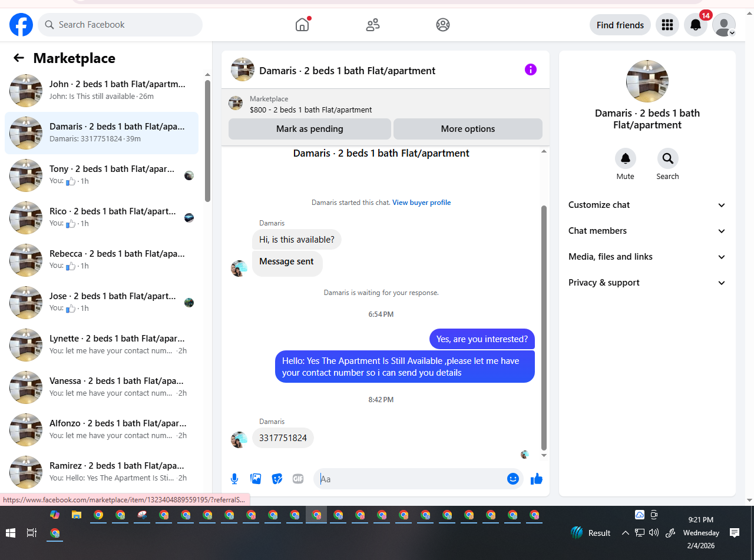Open Windows notification center icon

pyautogui.click(x=735, y=533)
